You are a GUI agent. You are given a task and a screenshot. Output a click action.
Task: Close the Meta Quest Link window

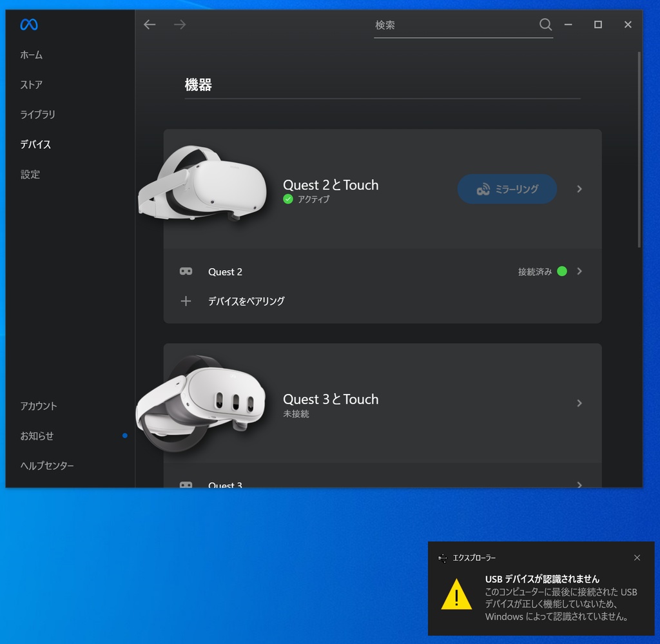(x=628, y=24)
